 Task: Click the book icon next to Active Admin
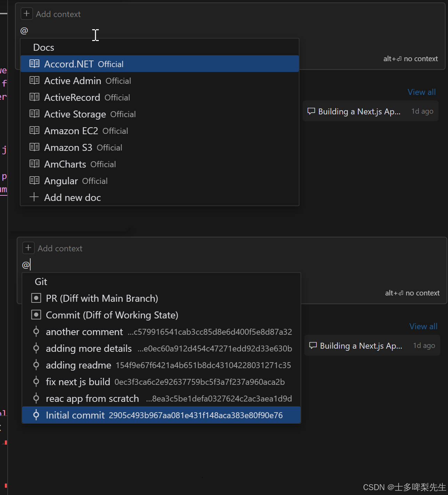[34, 80]
